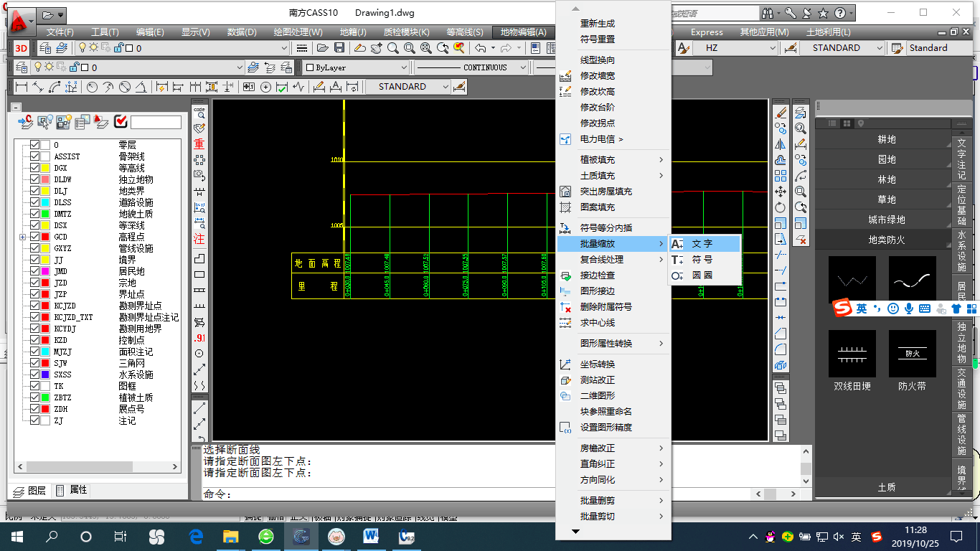Screen dimensions: 980x551
Task: Select the aligned dimension tool
Action: [x=37, y=87]
